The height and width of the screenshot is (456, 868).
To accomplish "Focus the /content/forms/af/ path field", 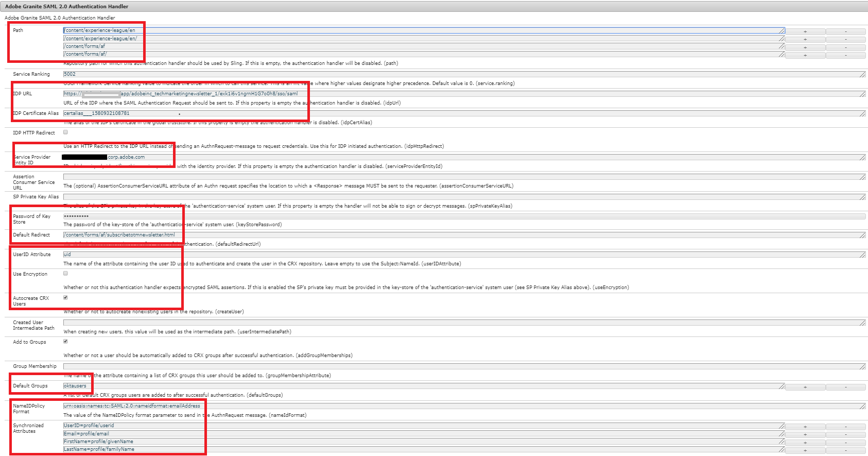I will (x=424, y=54).
